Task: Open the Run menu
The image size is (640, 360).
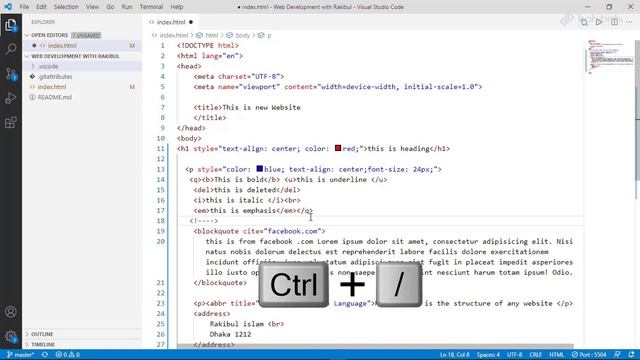Action: 127,7
